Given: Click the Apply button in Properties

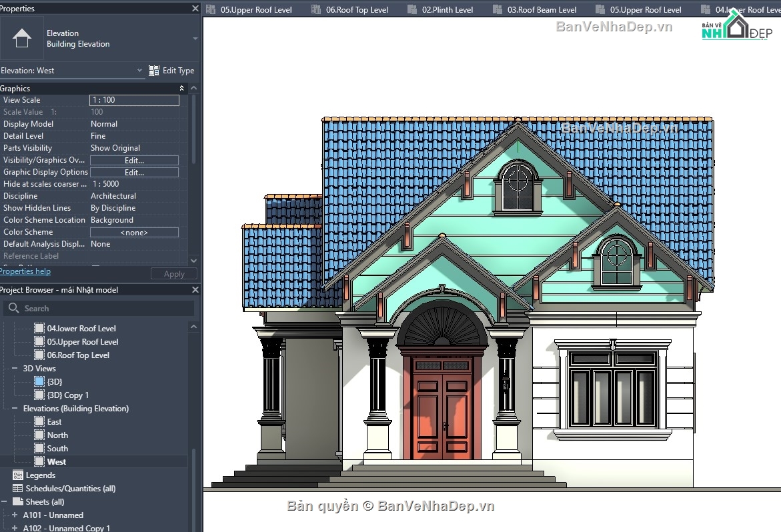Looking at the screenshot, I should point(174,274).
